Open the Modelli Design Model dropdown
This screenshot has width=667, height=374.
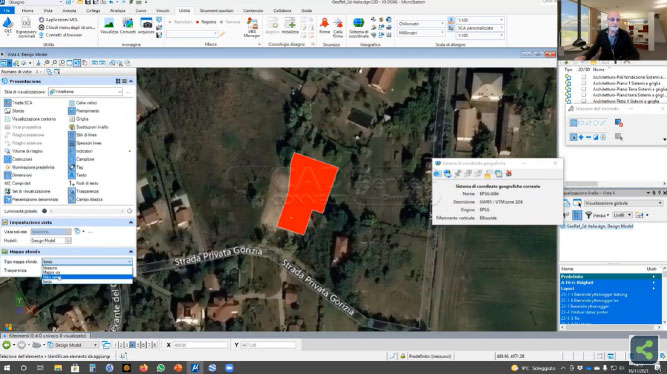coord(50,240)
